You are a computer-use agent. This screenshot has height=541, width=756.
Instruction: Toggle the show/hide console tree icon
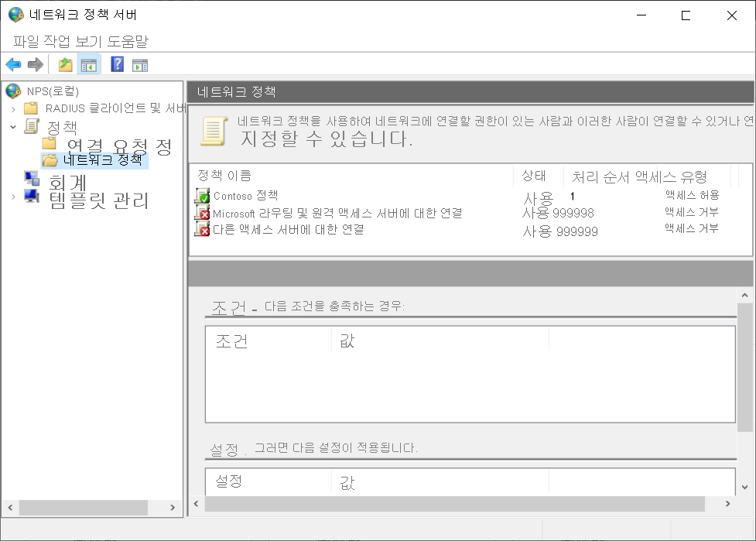tap(89, 64)
